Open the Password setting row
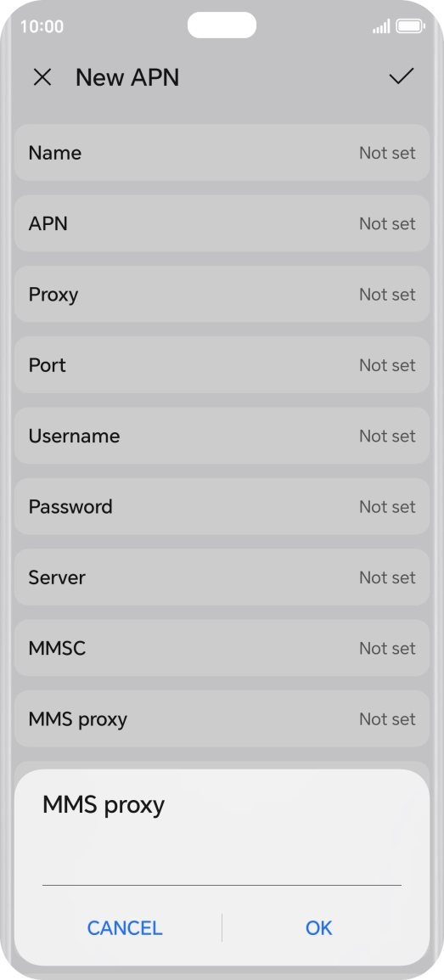 point(222,506)
